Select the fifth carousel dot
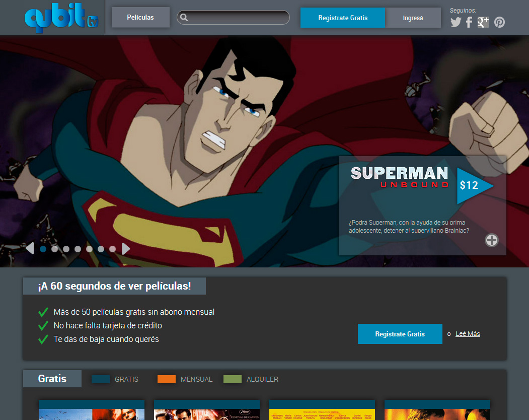 [90, 249]
